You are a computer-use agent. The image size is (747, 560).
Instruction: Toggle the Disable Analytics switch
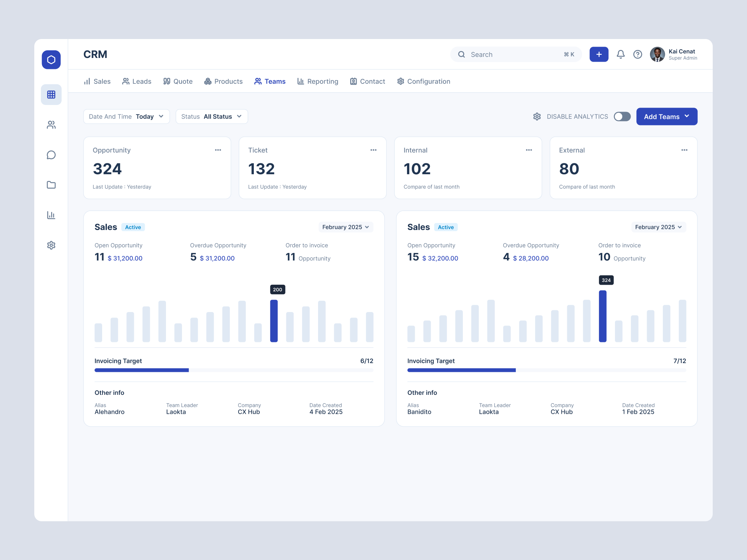click(x=622, y=117)
